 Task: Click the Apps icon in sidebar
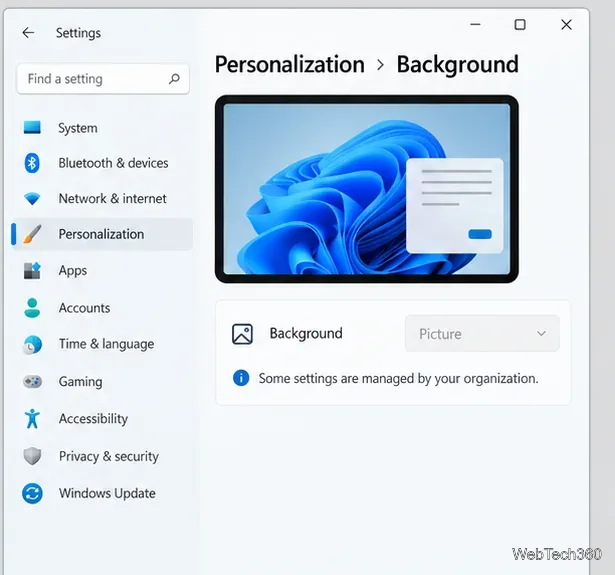pos(32,270)
